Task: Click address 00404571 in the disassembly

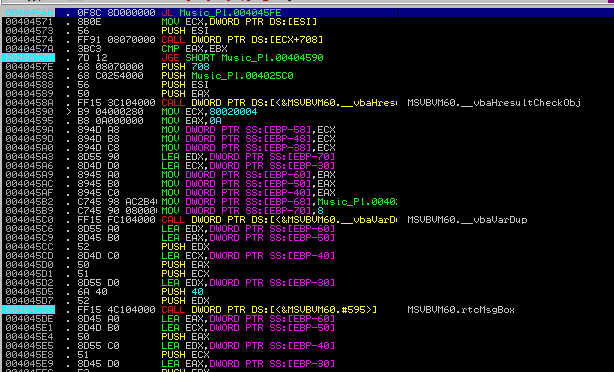Action: [x=29, y=22]
